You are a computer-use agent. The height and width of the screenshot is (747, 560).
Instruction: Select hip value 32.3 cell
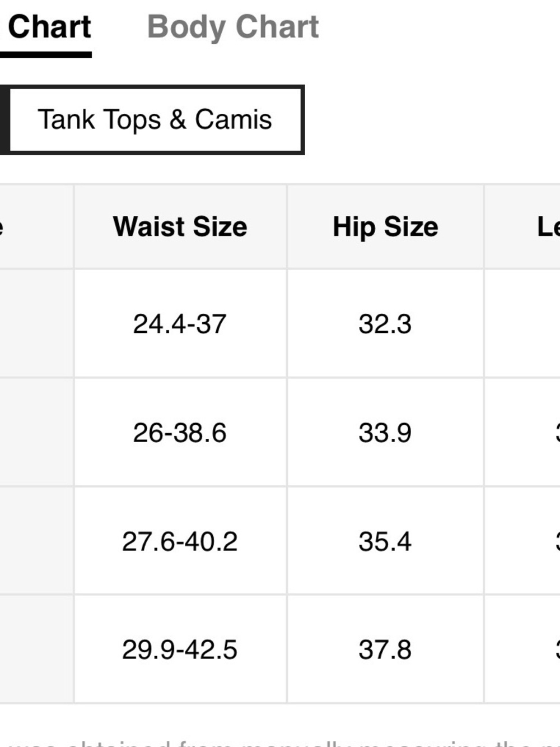[x=385, y=323]
